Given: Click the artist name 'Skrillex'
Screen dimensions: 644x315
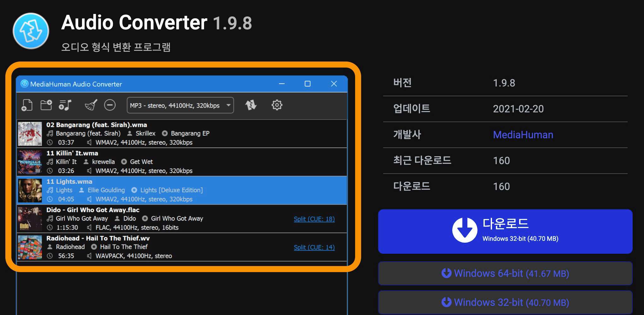Looking at the screenshot, I should [145, 134].
